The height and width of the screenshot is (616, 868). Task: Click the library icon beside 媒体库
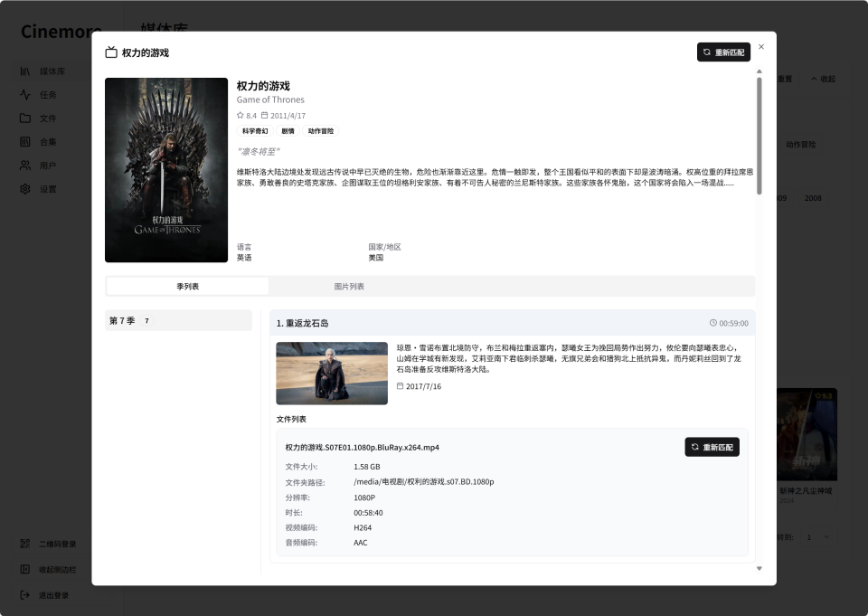(25, 71)
